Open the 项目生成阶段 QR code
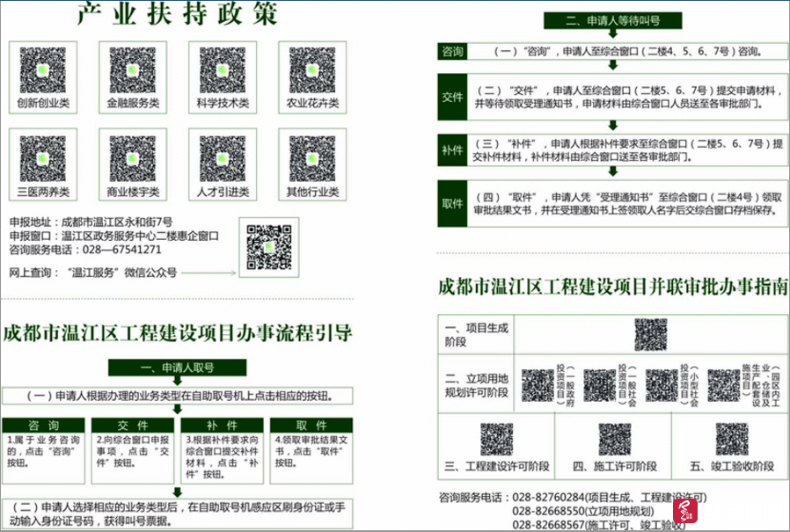This screenshot has height=532, width=790. (652, 334)
